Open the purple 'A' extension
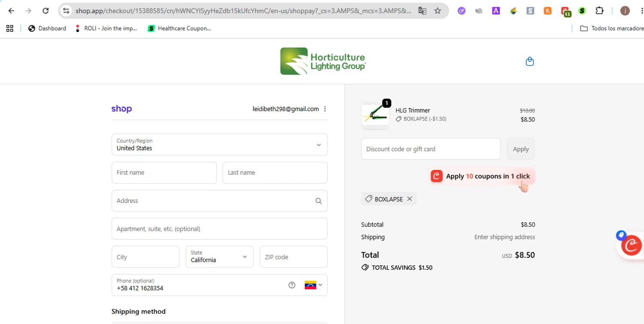644x324 pixels. click(x=496, y=11)
